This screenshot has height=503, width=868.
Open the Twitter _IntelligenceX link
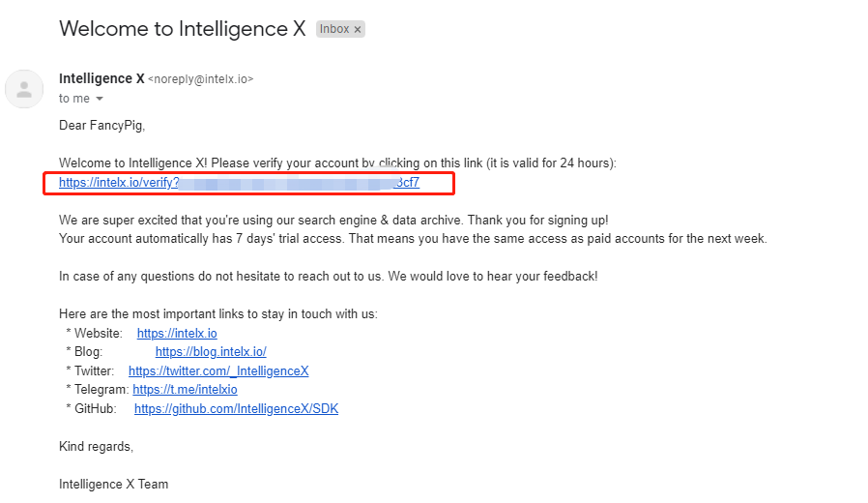(218, 370)
